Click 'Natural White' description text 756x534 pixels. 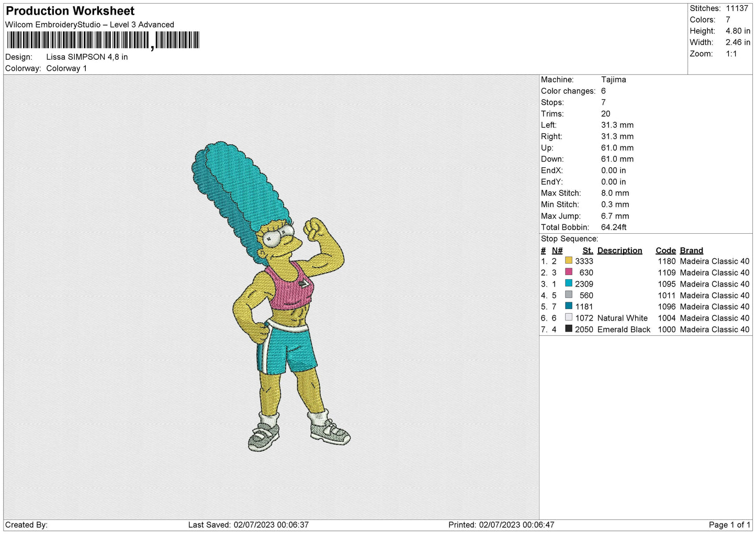(x=622, y=319)
